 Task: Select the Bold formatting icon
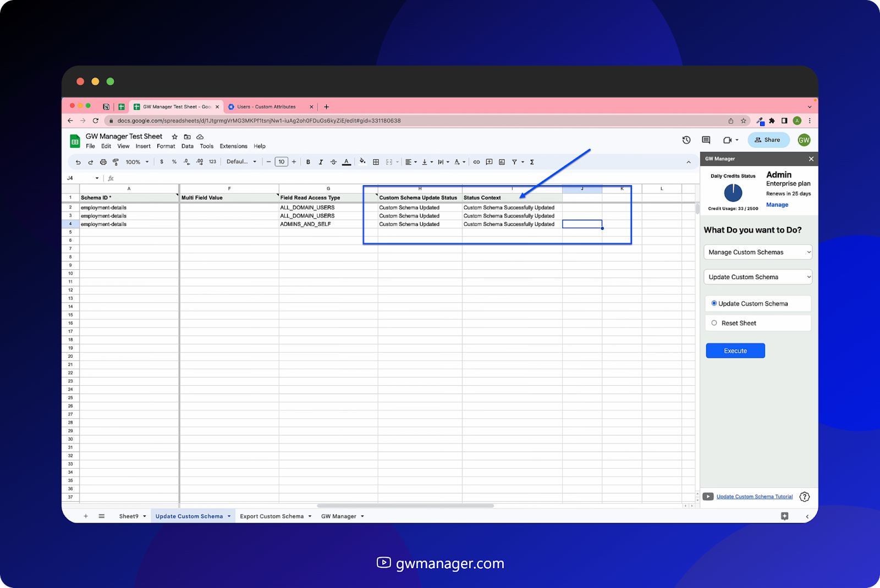[309, 162]
